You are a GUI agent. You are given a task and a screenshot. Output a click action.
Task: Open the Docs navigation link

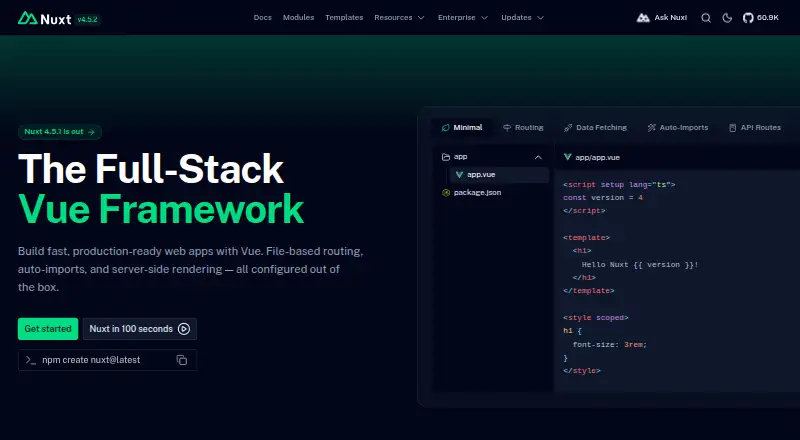[x=262, y=17]
